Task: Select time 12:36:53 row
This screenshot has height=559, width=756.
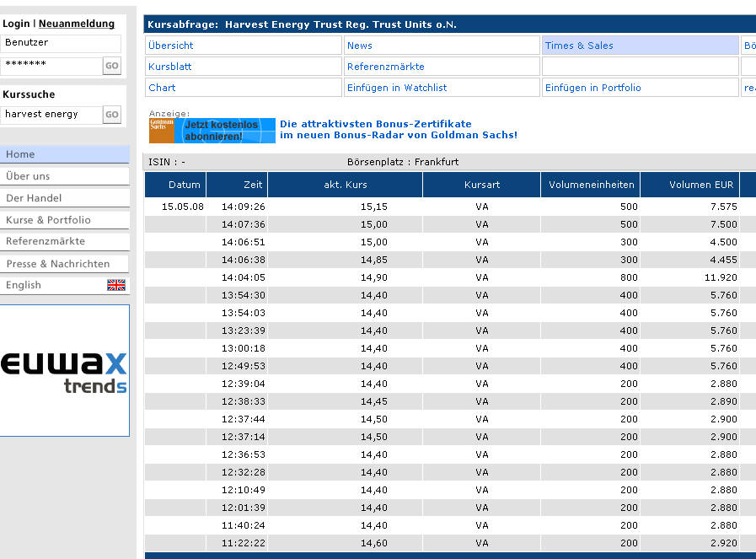Action: tap(243, 454)
